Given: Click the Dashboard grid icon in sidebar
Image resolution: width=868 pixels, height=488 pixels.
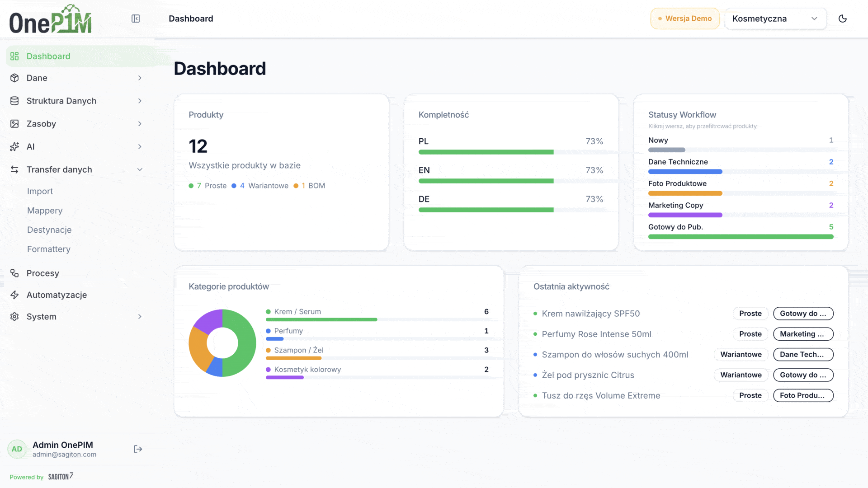Looking at the screenshot, I should click(x=14, y=56).
